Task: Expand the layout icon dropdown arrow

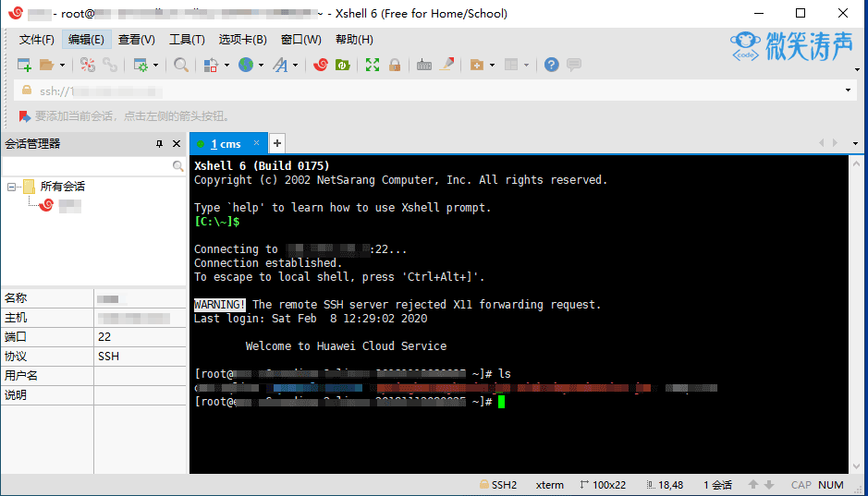Action: (x=527, y=66)
